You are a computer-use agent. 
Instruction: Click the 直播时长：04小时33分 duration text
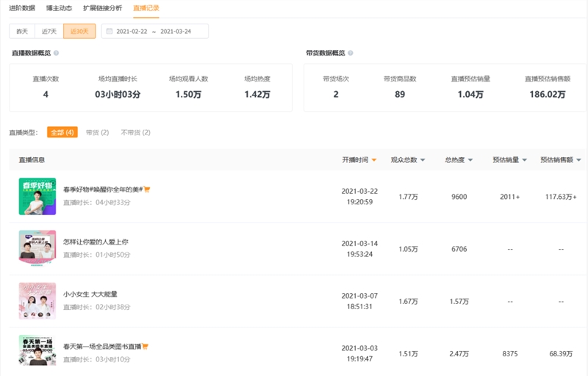[x=97, y=203]
